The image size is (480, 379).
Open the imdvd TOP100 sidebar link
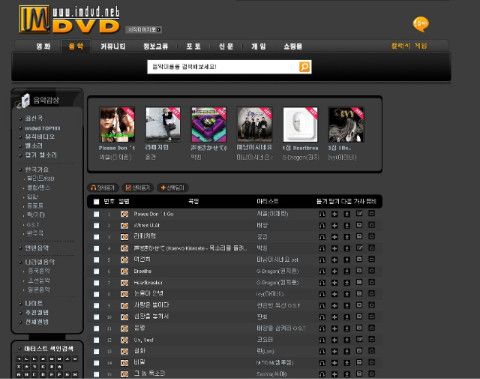[x=42, y=128]
